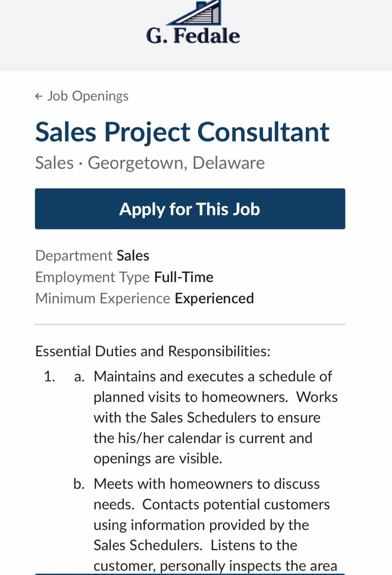Click the back arrow before Job Openings
392x575 pixels.
point(38,96)
